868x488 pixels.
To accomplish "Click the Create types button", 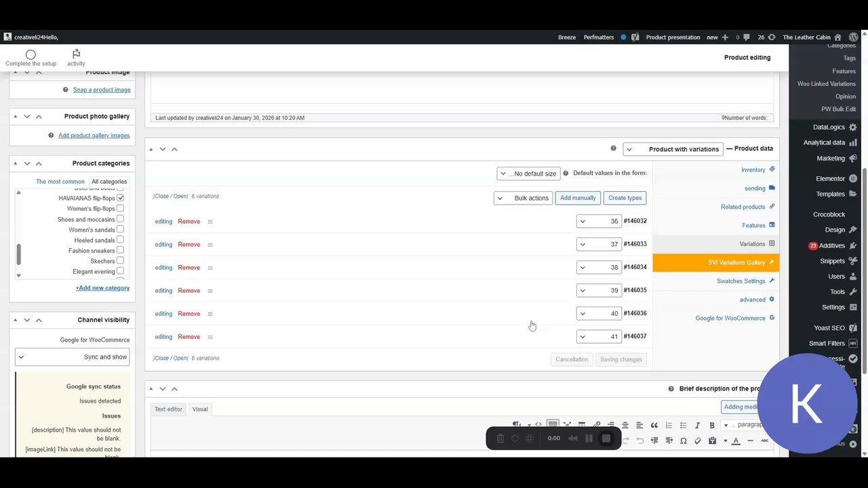I will coord(625,198).
